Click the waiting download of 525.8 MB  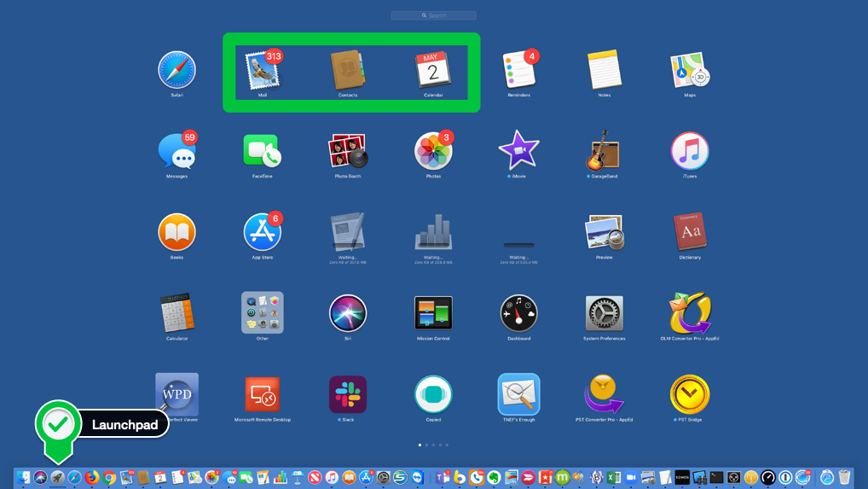tap(518, 245)
